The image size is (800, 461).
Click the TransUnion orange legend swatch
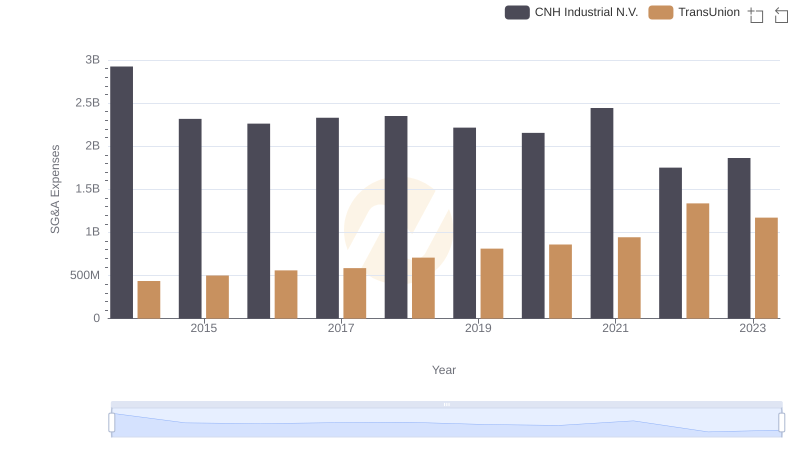(x=661, y=12)
